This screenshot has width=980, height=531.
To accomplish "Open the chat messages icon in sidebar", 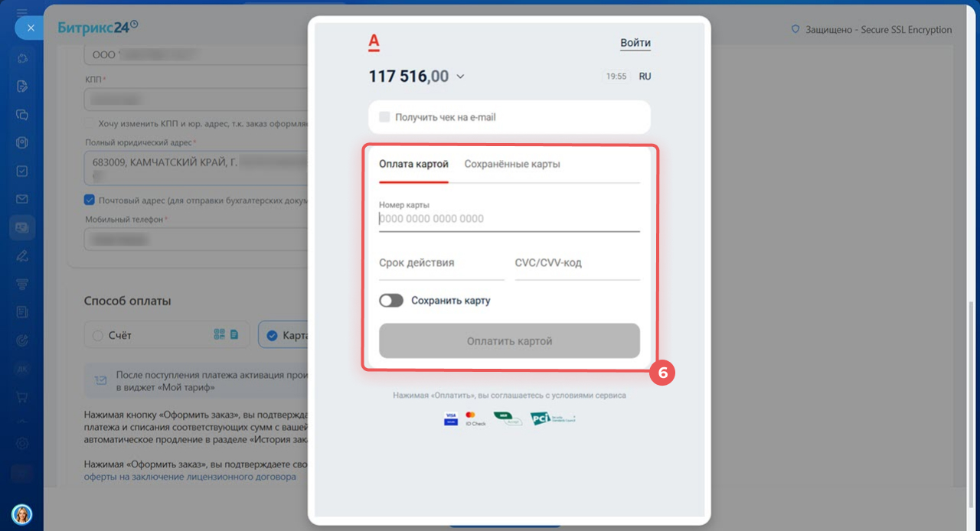I will 22,115.
